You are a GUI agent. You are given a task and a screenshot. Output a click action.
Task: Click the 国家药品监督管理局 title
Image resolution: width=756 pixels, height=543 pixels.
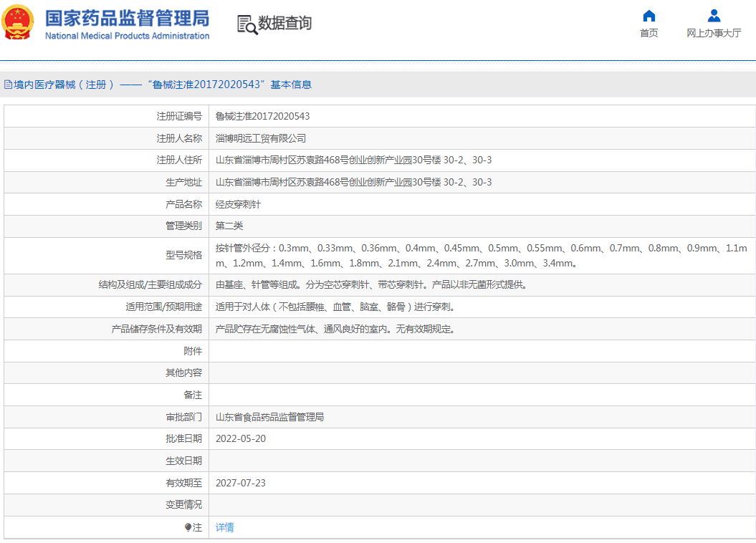pyautogui.click(x=128, y=19)
